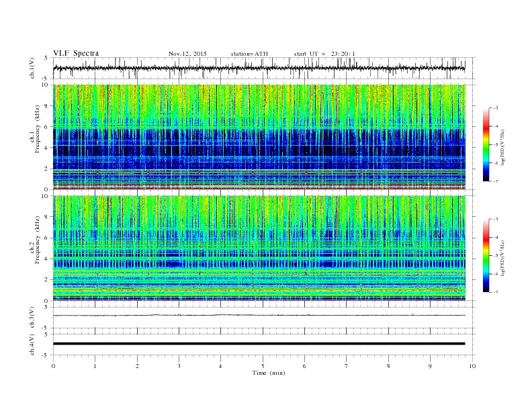Click the thin ch.3 voltage trace
Screen dimensions: 532x411
(x=259, y=316)
